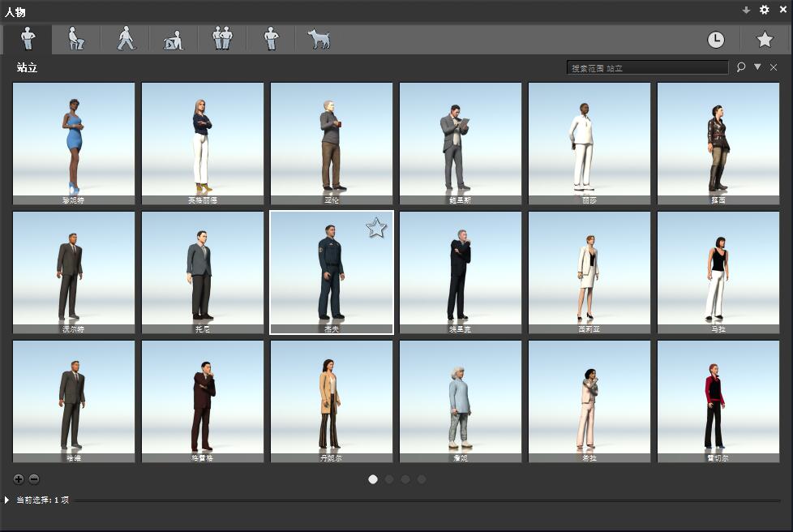Image resolution: width=793 pixels, height=532 pixels.
Task: Click the settings gear in title bar
Action: coord(764,10)
